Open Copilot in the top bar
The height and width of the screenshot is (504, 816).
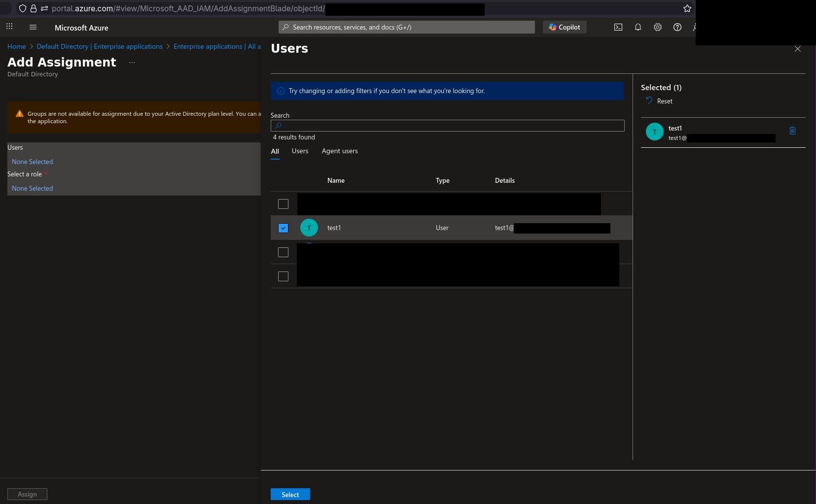tap(564, 27)
